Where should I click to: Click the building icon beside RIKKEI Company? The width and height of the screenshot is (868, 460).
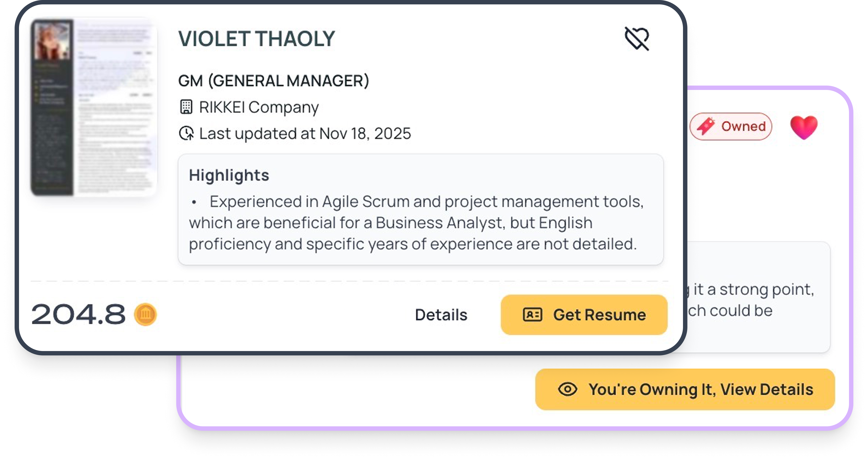tap(186, 107)
